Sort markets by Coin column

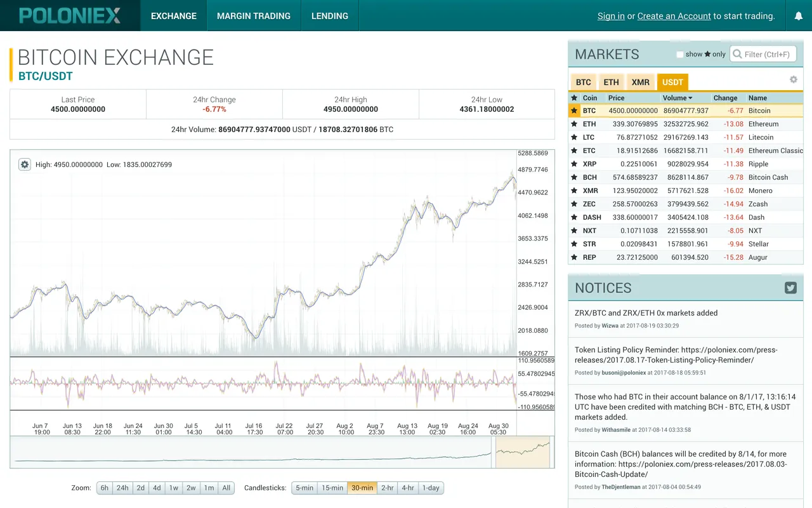coord(590,98)
